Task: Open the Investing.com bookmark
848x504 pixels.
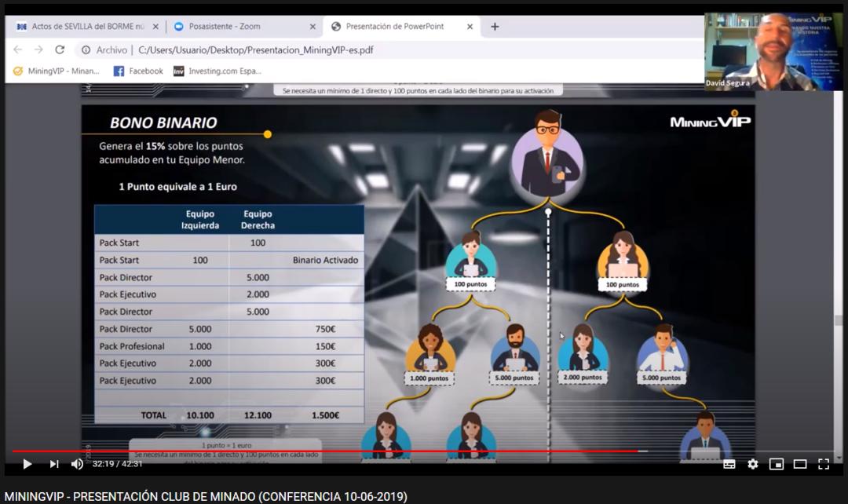Action: (x=217, y=71)
